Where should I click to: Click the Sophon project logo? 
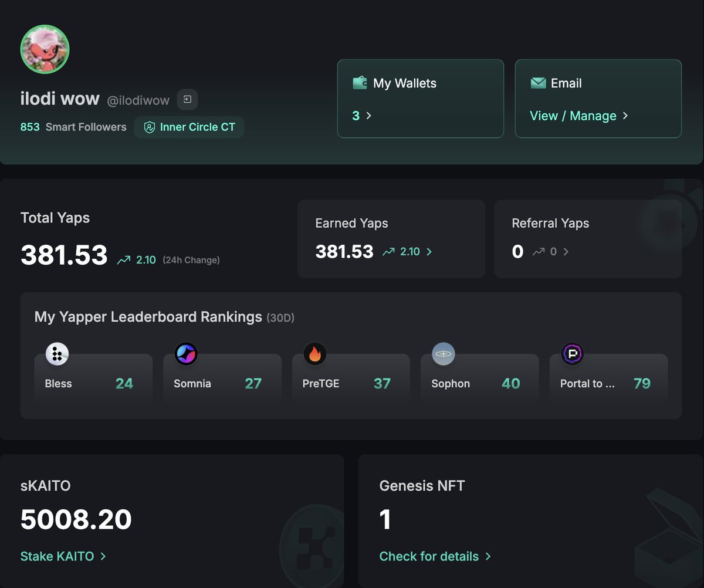(444, 354)
